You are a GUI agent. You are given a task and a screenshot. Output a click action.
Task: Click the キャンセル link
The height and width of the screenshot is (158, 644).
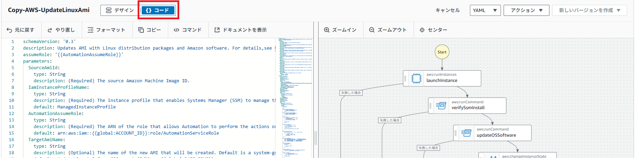(448, 10)
